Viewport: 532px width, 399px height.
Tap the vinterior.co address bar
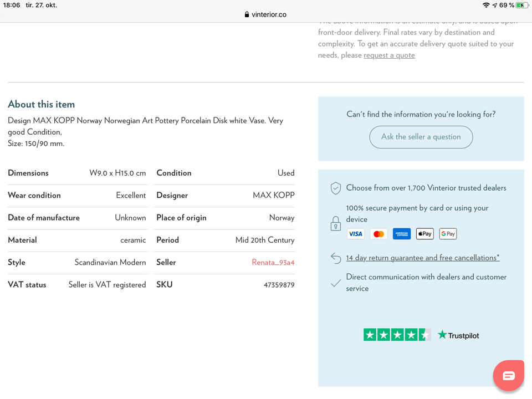(266, 14)
